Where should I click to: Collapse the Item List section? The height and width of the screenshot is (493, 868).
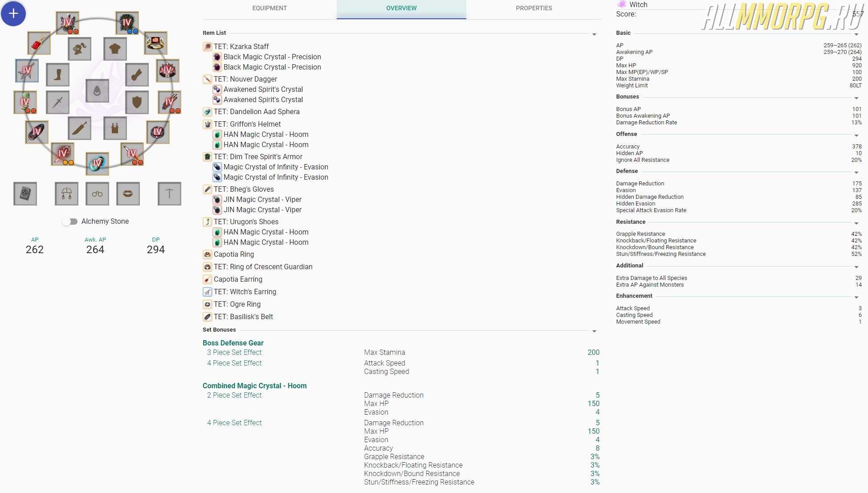[594, 34]
